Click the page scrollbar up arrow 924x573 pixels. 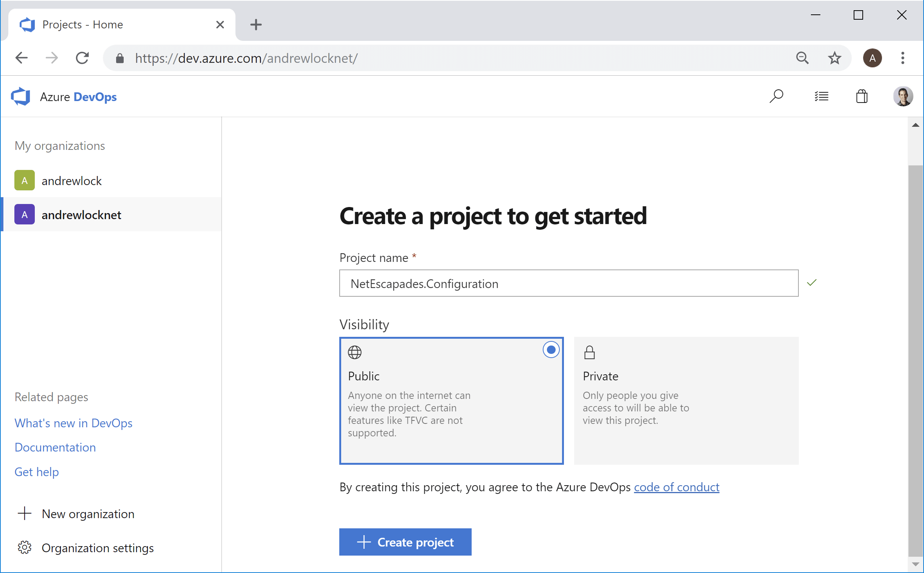click(916, 125)
